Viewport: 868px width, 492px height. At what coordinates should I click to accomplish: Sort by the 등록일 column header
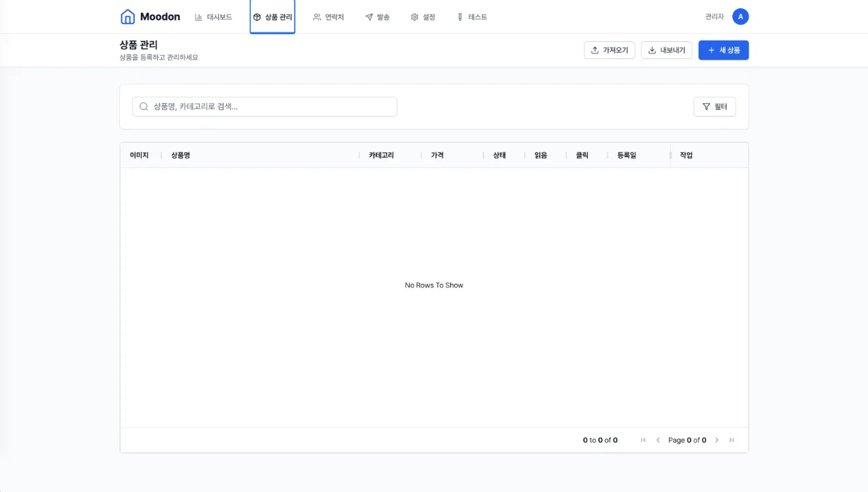[x=627, y=155]
